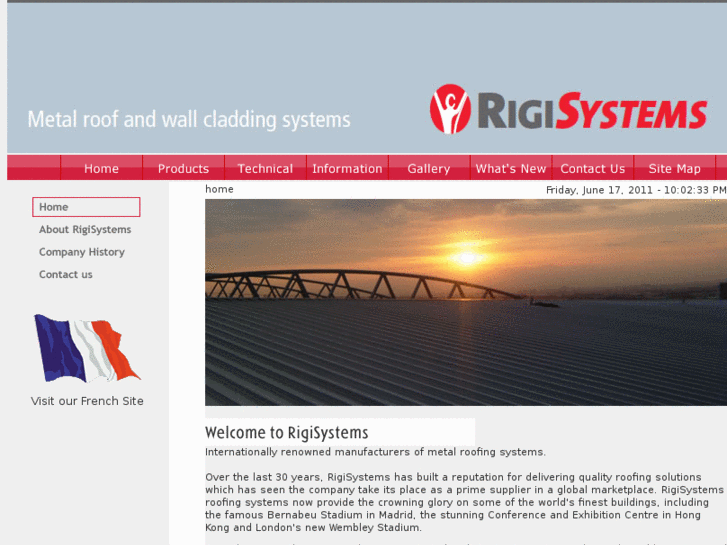Follow the Visit our French Site link
This screenshot has width=727, height=545.
(87, 401)
